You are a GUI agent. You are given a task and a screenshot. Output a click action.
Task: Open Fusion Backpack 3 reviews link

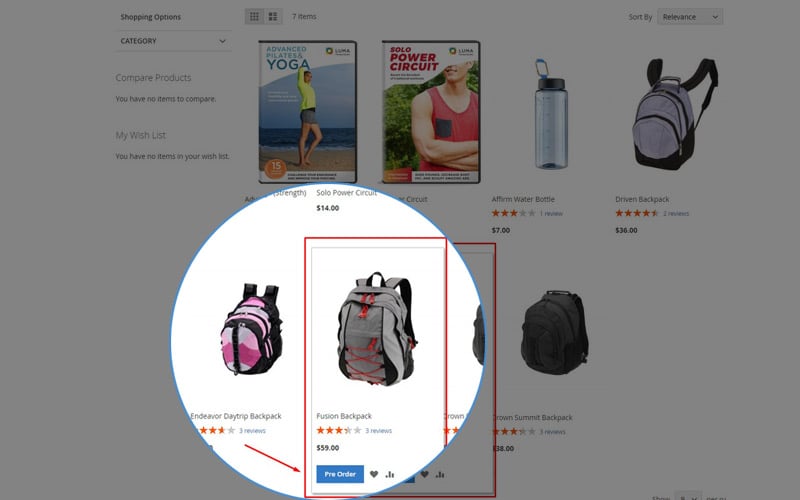[379, 431]
